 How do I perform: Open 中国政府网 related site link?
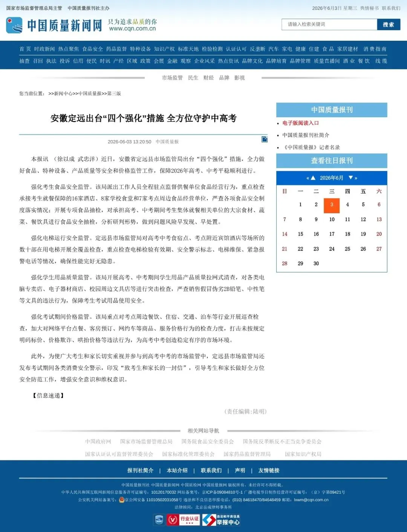98,442
